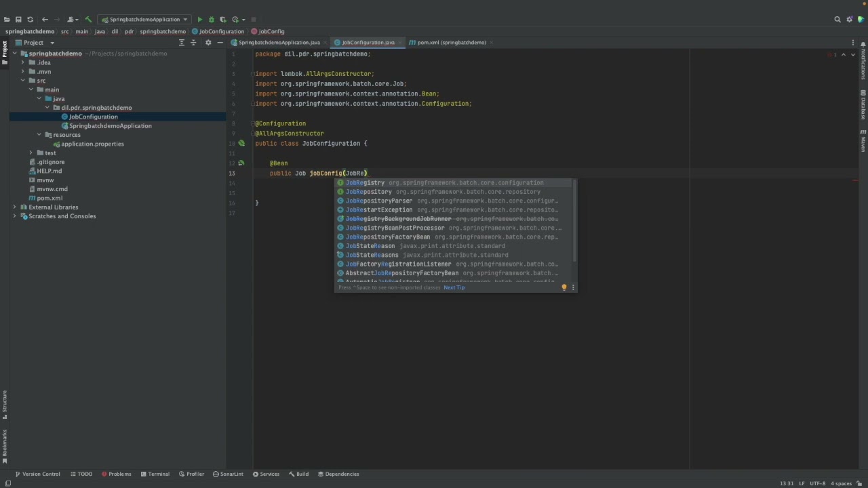Choose JobRepository from completion list

(x=455, y=192)
